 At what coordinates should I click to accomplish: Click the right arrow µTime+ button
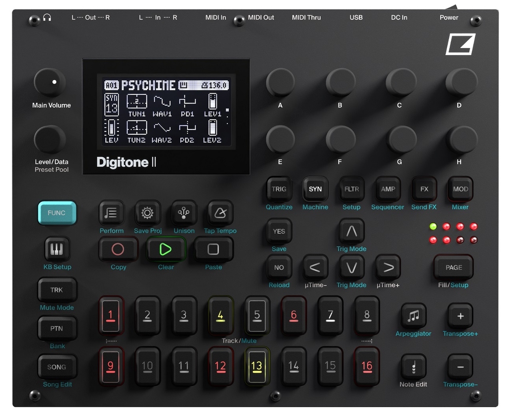point(388,267)
